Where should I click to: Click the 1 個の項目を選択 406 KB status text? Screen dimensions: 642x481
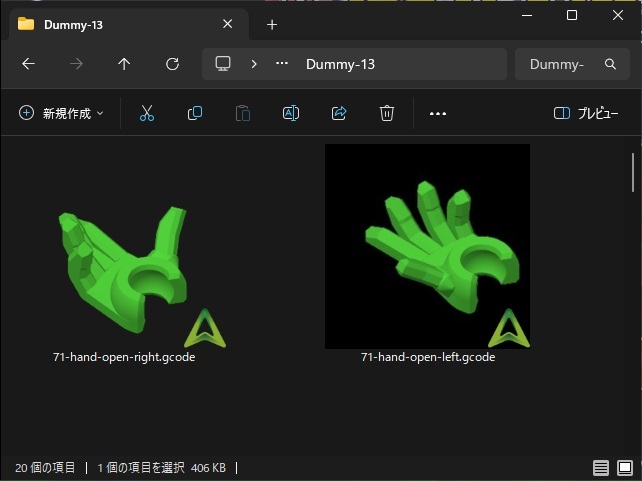click(x=162, y=467)
